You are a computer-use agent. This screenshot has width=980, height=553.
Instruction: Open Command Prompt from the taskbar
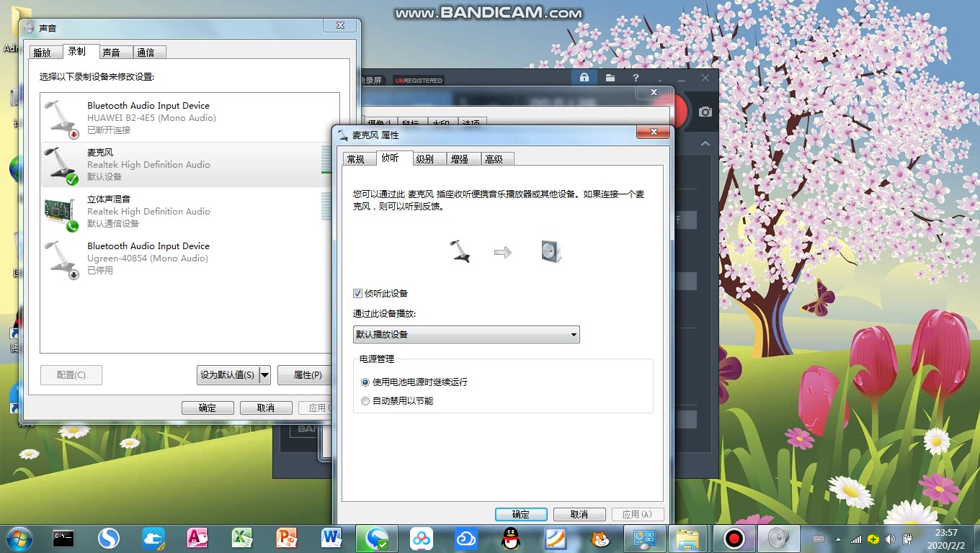click(63, 538)
